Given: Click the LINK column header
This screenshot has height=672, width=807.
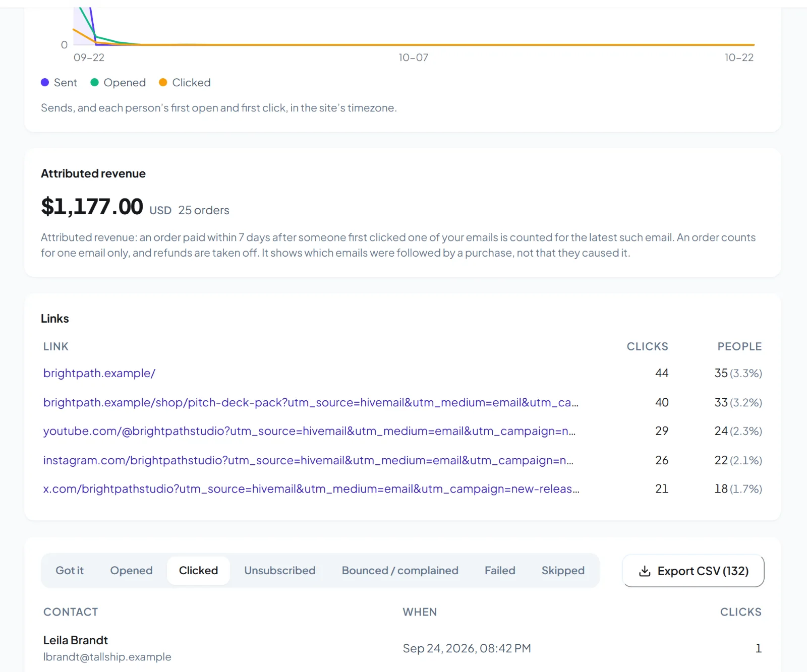Looking at the screenshot, I should coord(56,346).
